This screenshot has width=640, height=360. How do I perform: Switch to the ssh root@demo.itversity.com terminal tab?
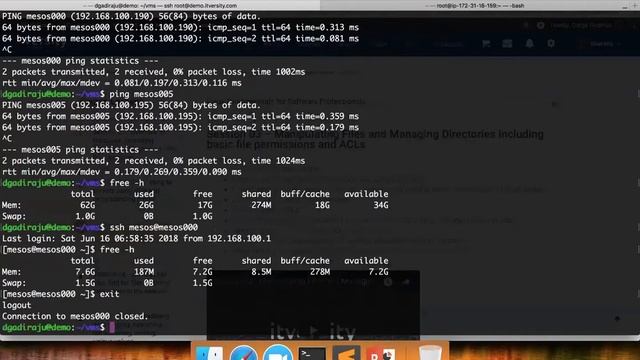160,6
